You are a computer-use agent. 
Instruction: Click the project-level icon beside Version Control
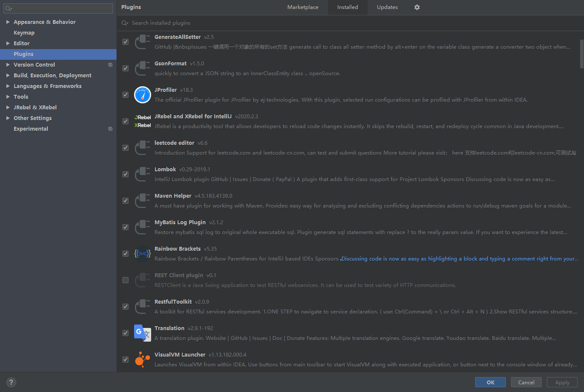pyautogui.click(x=110, y=65)
